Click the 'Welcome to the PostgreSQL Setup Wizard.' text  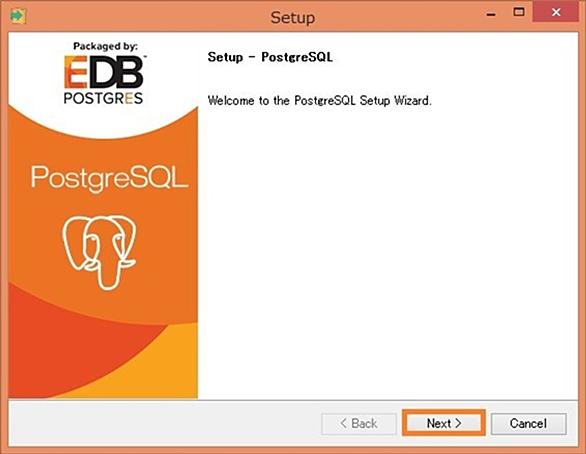pos(320,101)
